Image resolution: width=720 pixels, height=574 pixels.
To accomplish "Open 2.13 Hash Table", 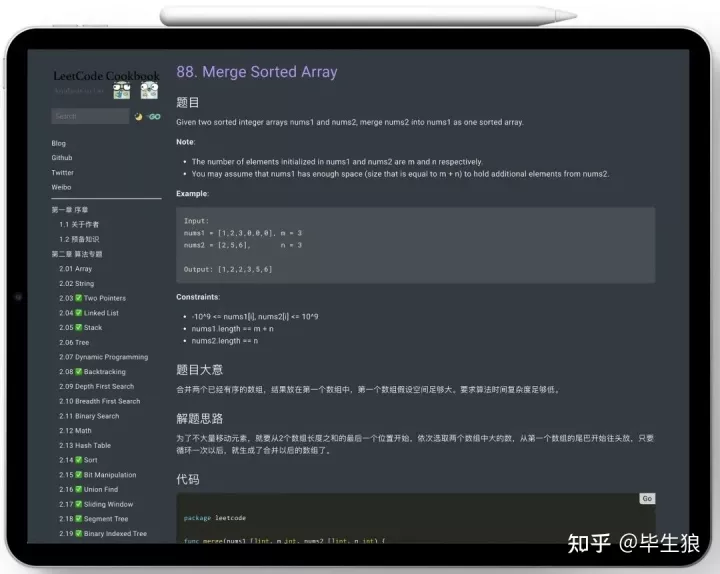I will pyautogui.click(x=85, y=445).
